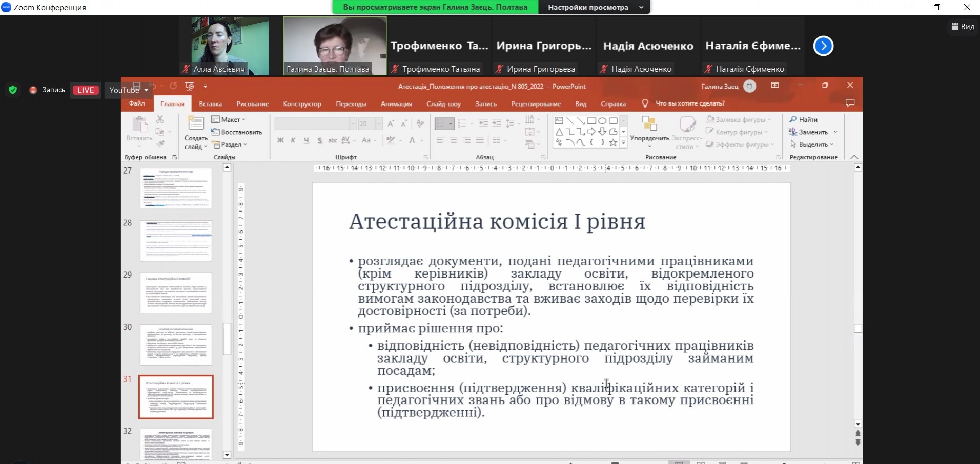The width and height of the screenshot is (980, 464).
Task: Click the Find (Найти) search icon
Action: tap(793, 119)
